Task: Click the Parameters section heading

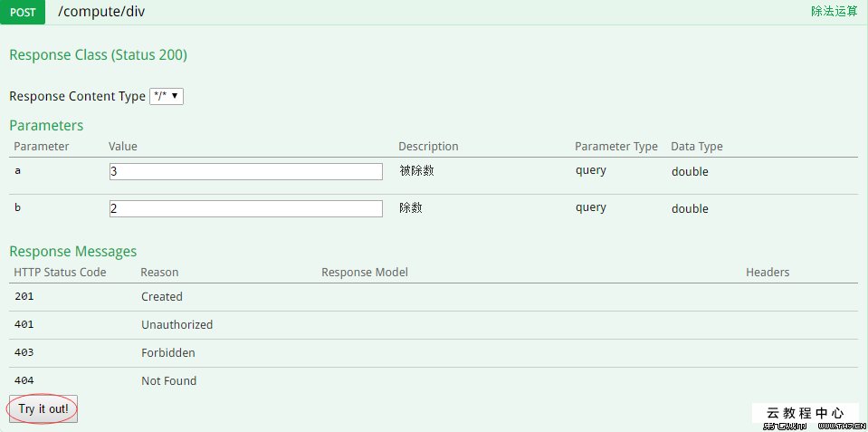Action: tap(46, 125)
